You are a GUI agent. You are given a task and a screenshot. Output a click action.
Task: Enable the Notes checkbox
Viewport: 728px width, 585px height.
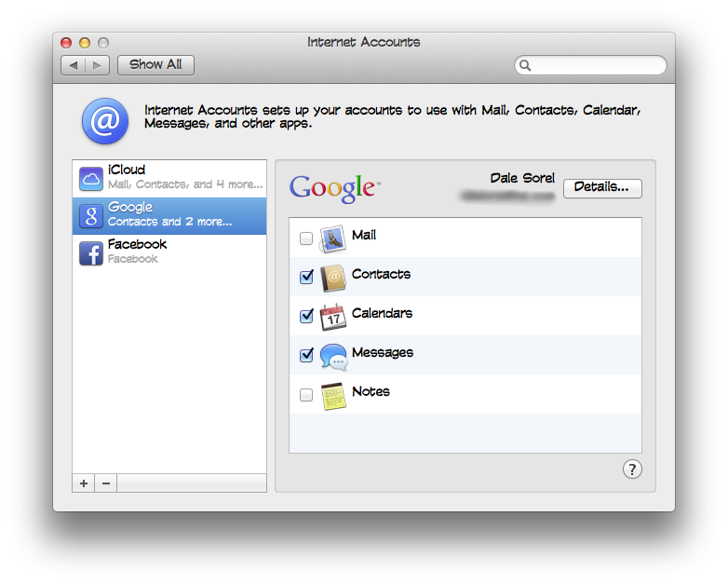click(306, 395)
